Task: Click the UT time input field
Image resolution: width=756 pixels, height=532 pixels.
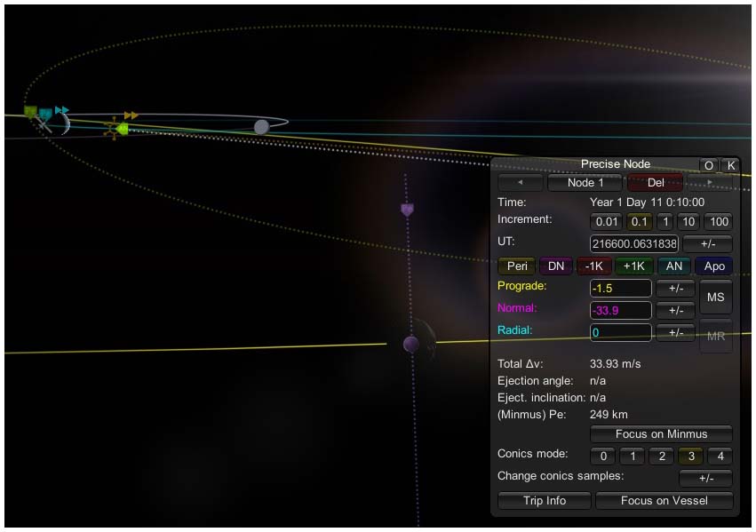Action: [x=634, y=244]
